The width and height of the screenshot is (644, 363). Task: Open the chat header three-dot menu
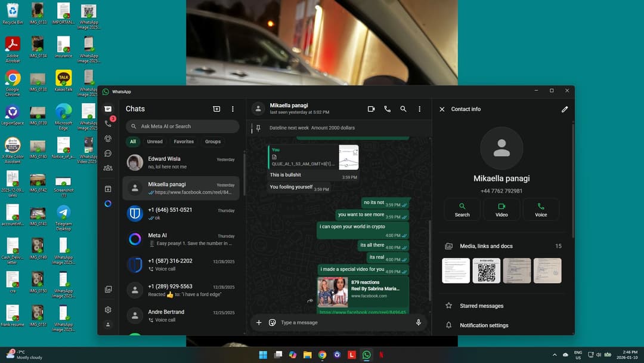pyautogui.click(x=419, y=109)
